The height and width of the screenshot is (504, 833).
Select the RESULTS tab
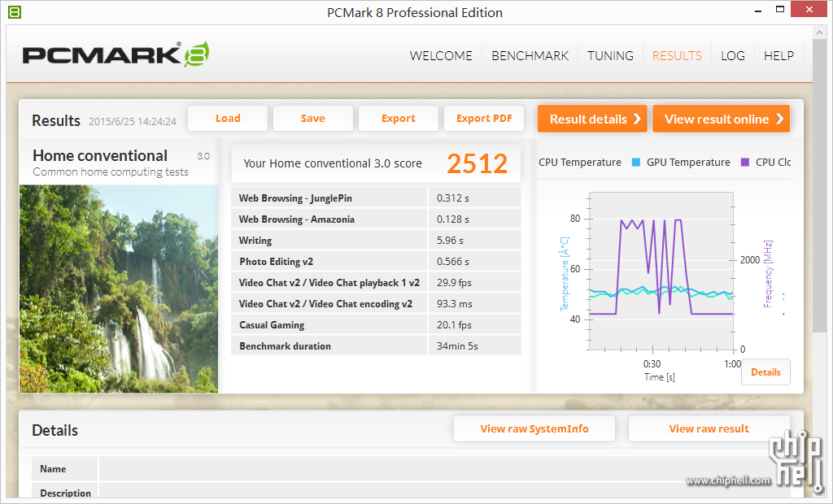tap(677, 56)
